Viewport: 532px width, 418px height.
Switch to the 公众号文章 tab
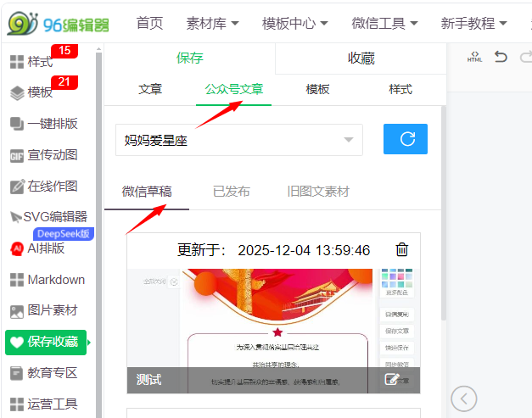click(233, 89)
